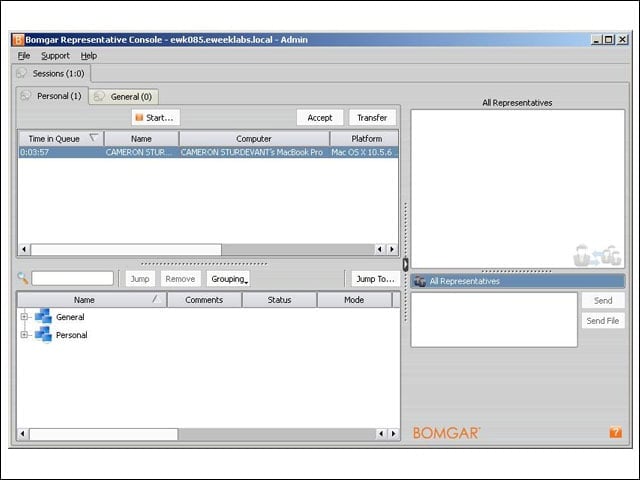640x480 pixels.
Task: Click the Transfer button
Action: pos(372,118)
